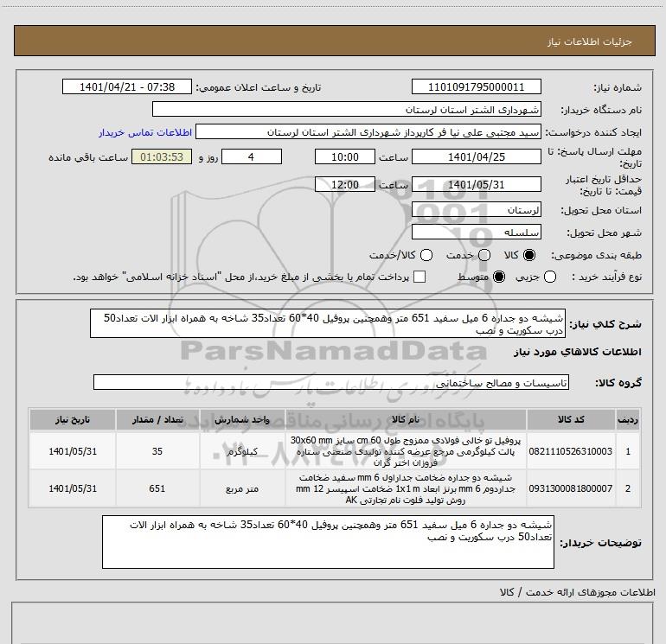
Task: Click the response deadline date 1401/04/25
Action: pos(476,156)
